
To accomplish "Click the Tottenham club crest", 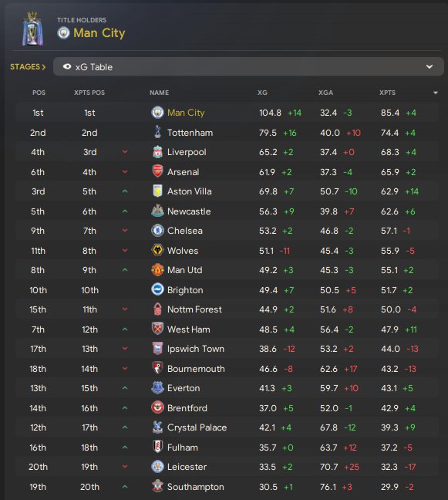I will click(157, 132).
